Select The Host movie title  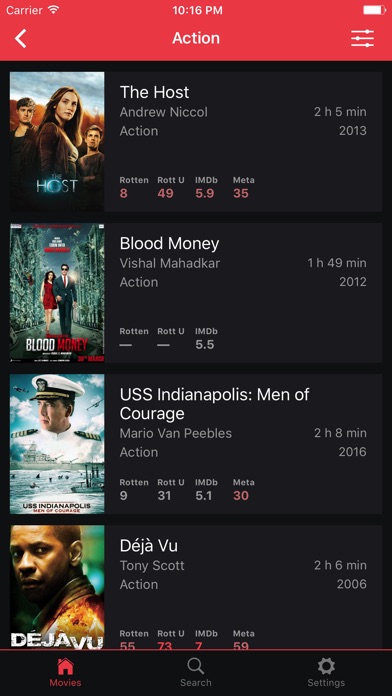click(154, 92)
